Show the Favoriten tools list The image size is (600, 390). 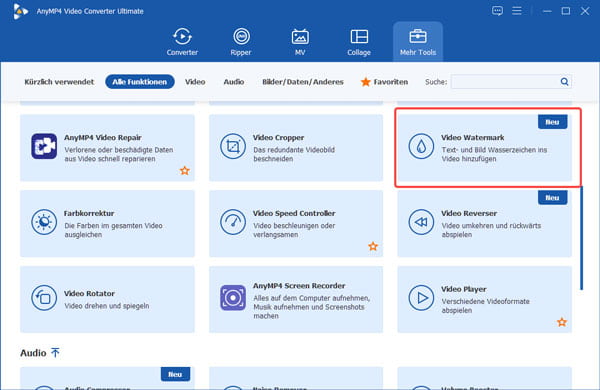click(x=385, y=82)
